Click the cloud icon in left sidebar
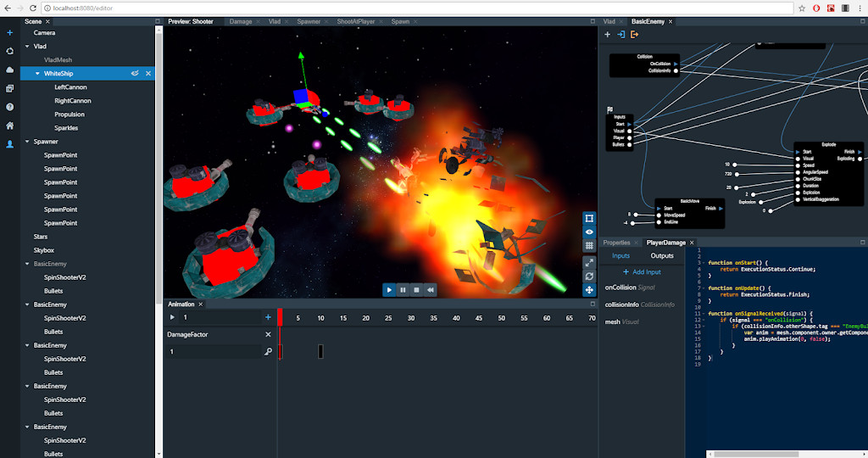 pos(9,70)
